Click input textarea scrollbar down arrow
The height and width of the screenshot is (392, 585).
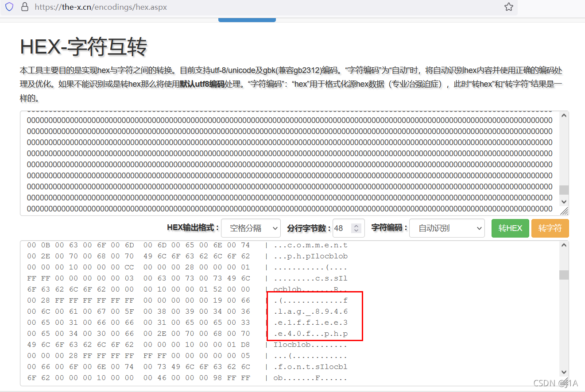[564, 201]
